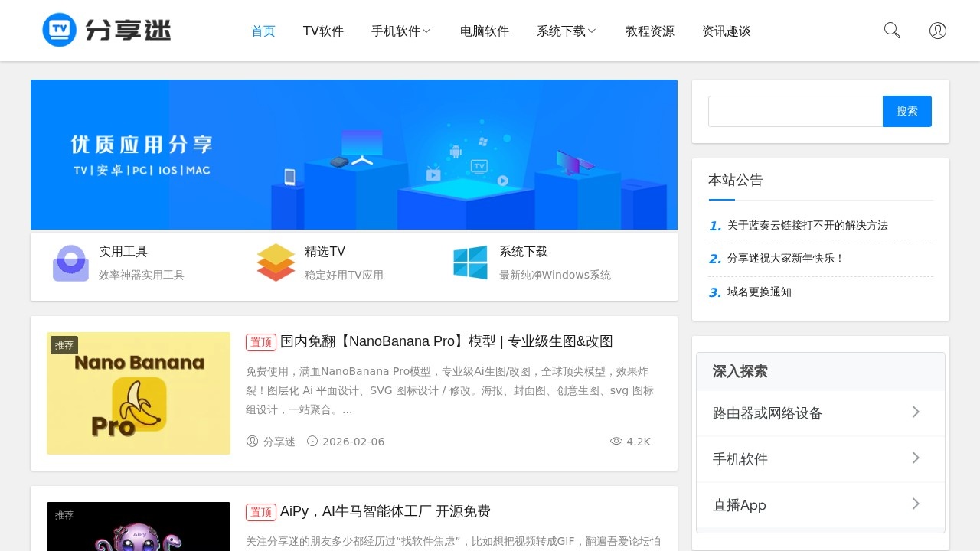Open the 域名更换通知 announcement link
Image resolution: width=980 pixels, height=551 pixels.
pos(759,292)
